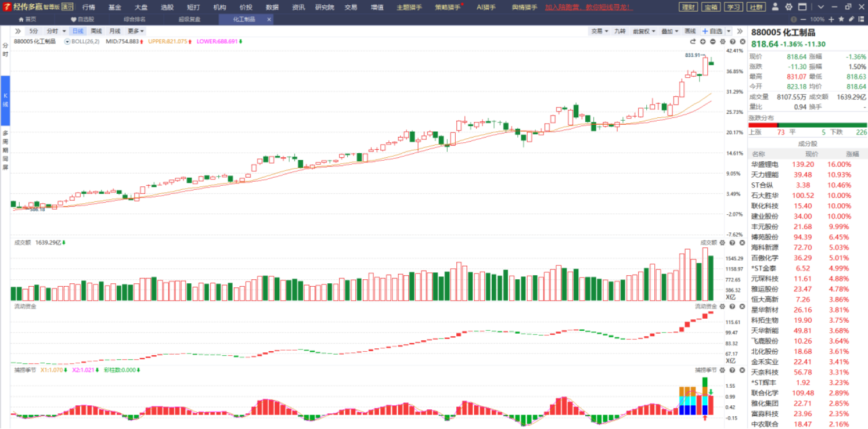Open help for 捕捞季节 indicator panel
This screenshot has width=868, height=429.
click(x=732, y=370)
